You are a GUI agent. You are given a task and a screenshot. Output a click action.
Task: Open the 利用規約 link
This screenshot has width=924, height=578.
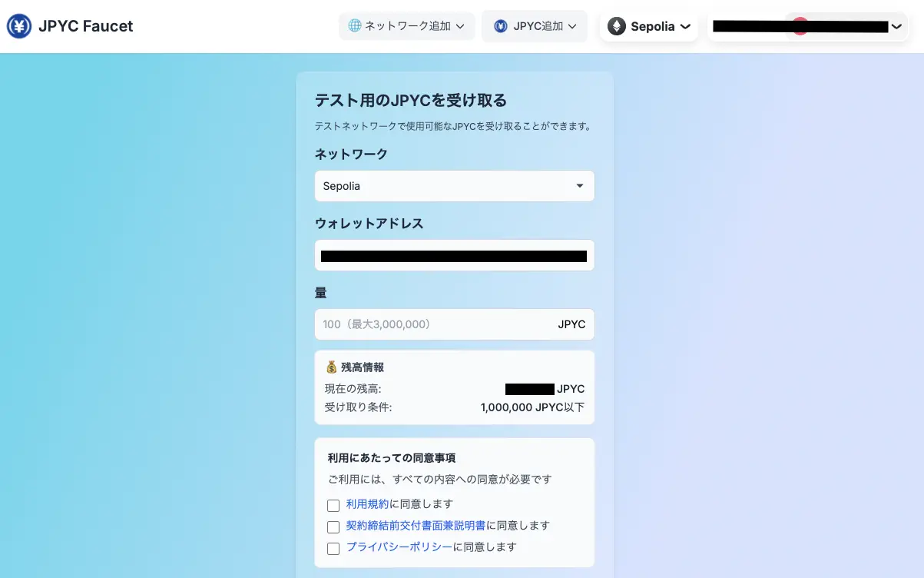click(367, 504)
